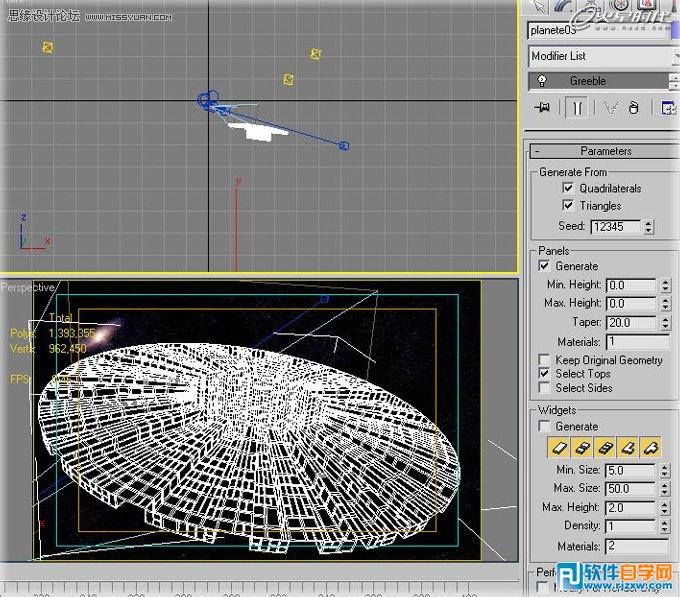
Task: Select the Greeble modifier in the stack
Action: coord(598,81)
